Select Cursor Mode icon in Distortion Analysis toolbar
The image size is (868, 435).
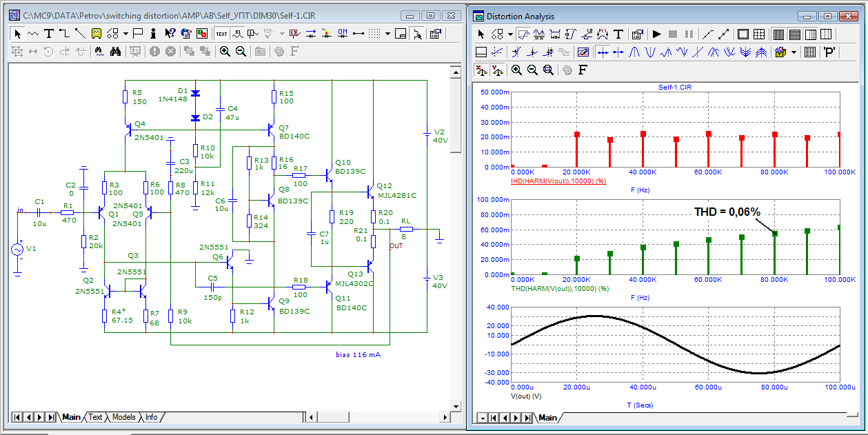click(539, 34)
